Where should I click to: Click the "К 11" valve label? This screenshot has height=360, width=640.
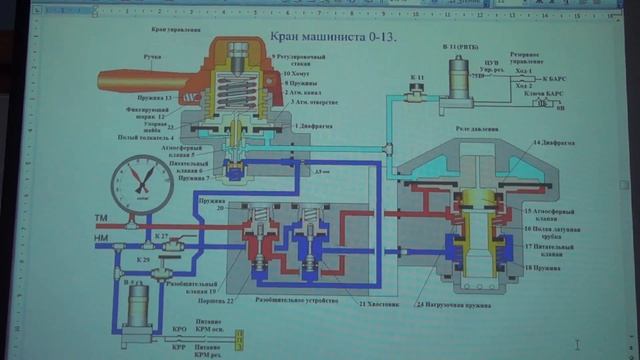[417, 77]
